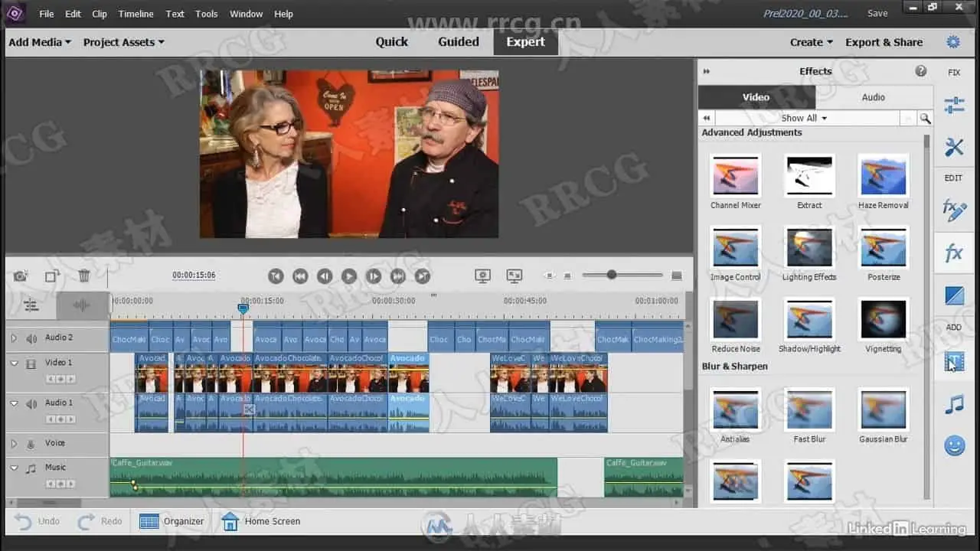980x551 pixels.
Task: Click the Effects search magnifier icon
Action: 925,118
